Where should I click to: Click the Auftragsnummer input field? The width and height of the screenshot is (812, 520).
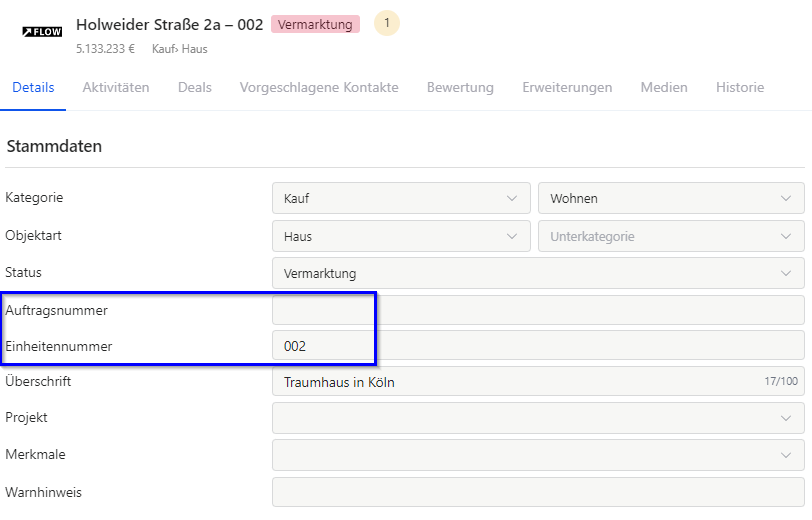tap(539, 310)
